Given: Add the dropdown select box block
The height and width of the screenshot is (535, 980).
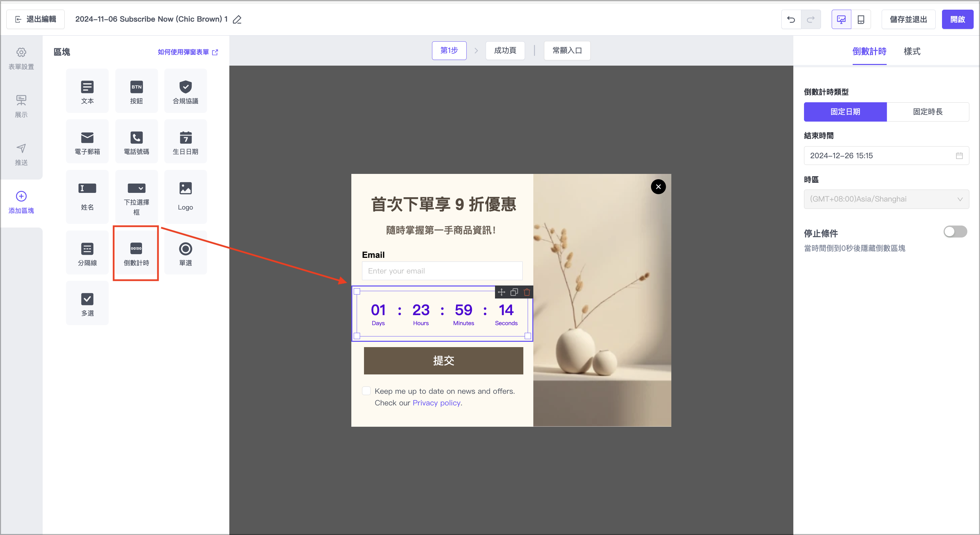Looking at the screenshot, I should coord(136,196).
